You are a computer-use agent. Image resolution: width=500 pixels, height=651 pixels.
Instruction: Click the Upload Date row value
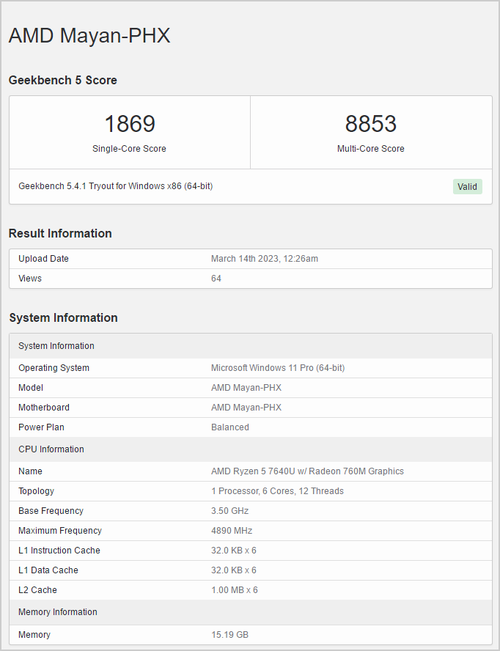click(265, 259)
